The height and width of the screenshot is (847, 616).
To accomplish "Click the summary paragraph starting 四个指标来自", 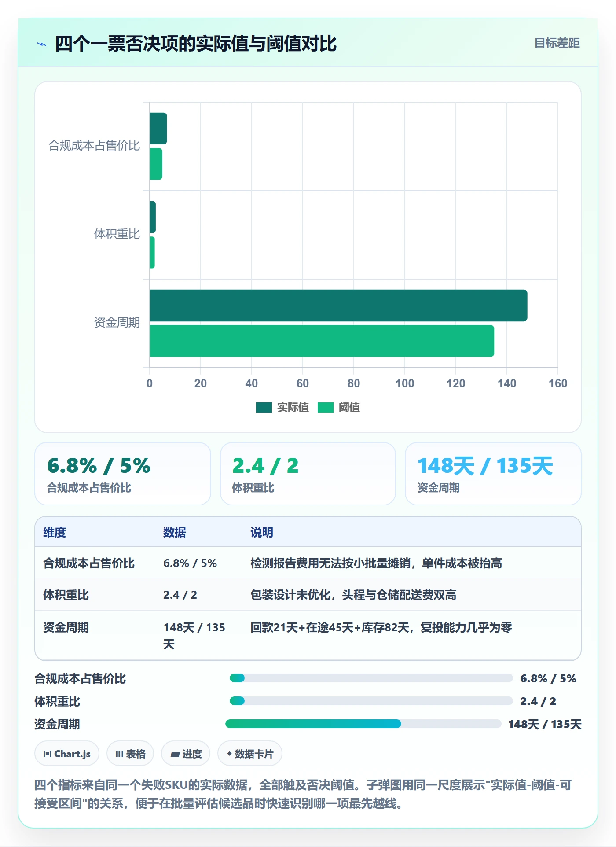I will click(x=303, y=794).
